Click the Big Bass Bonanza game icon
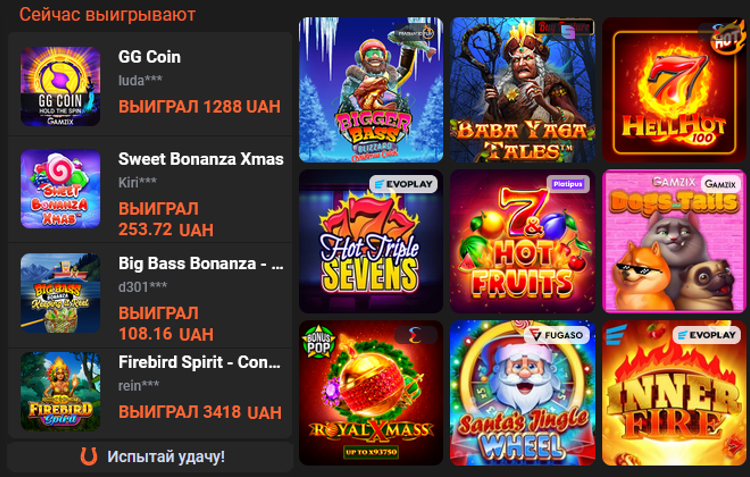The width and height of the screenshot is (750, 477). tap(60, 293)
